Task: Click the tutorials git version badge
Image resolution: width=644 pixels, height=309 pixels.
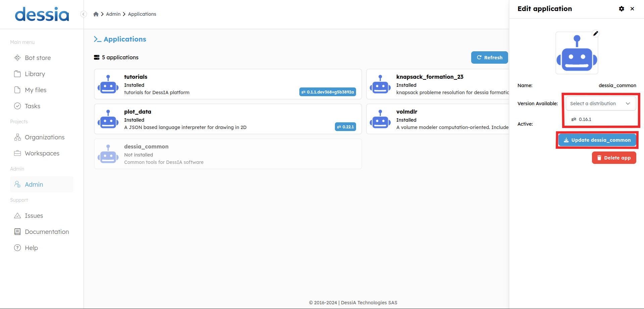Action: pyautogui.click(x=328, y=92)
